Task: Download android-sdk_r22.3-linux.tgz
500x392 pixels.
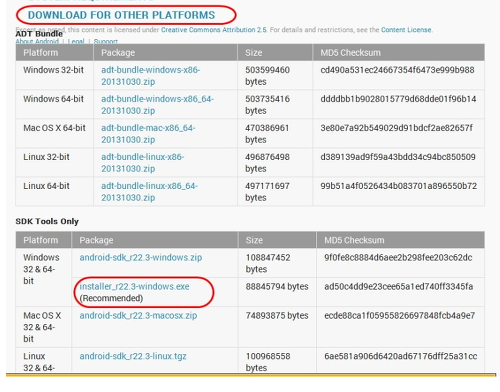Action: pyautogui.click(x=133, y=356)
